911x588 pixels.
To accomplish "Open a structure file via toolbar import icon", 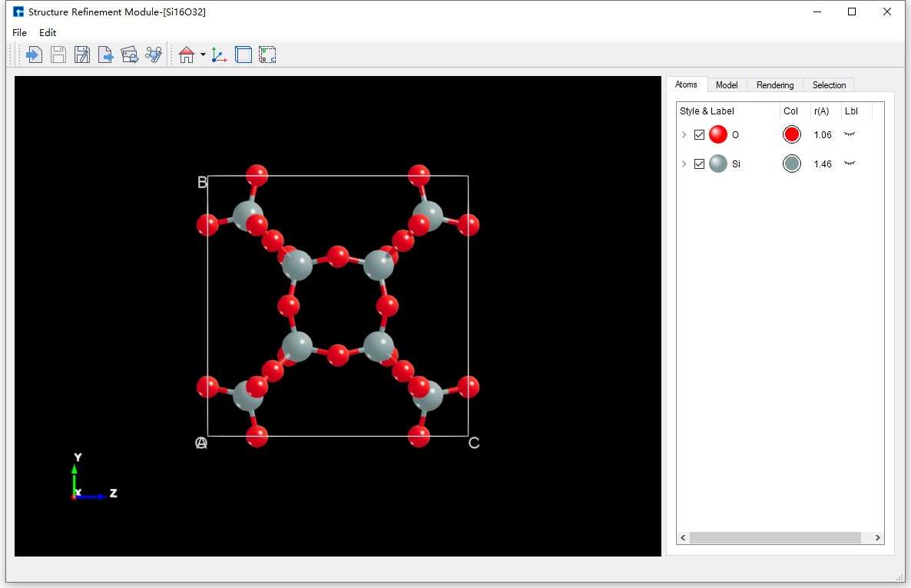I will (34, 54).
